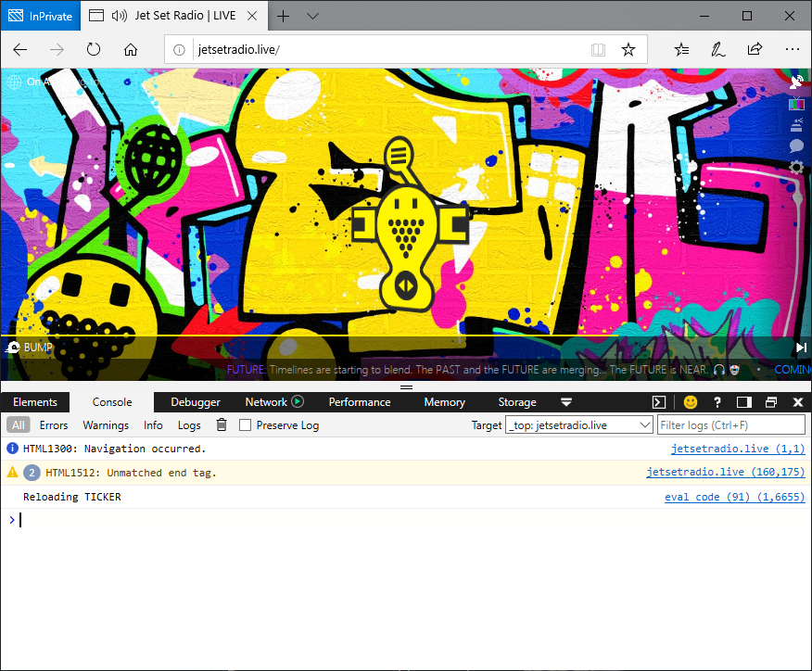This screenshot has width=812, height=671.
Task: Click the DevTools resize grip handle
Action: (x=407, y=386)
